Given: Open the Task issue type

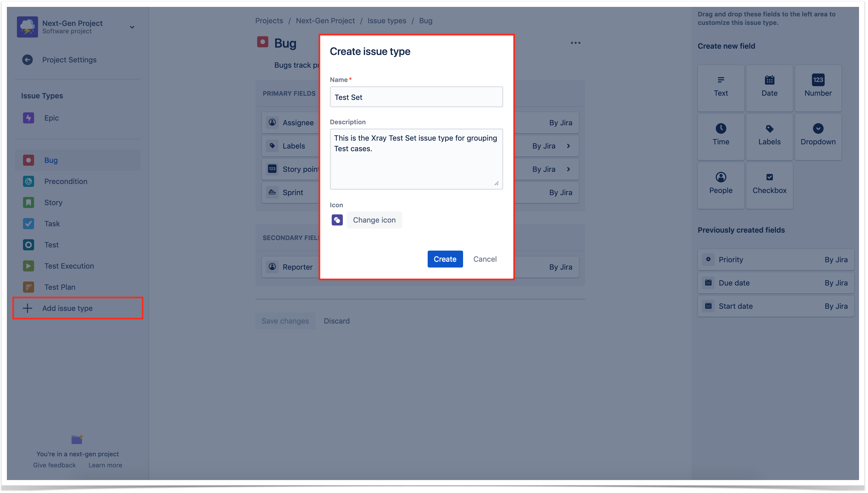Looking at the screenshot, I should point(78,224).
